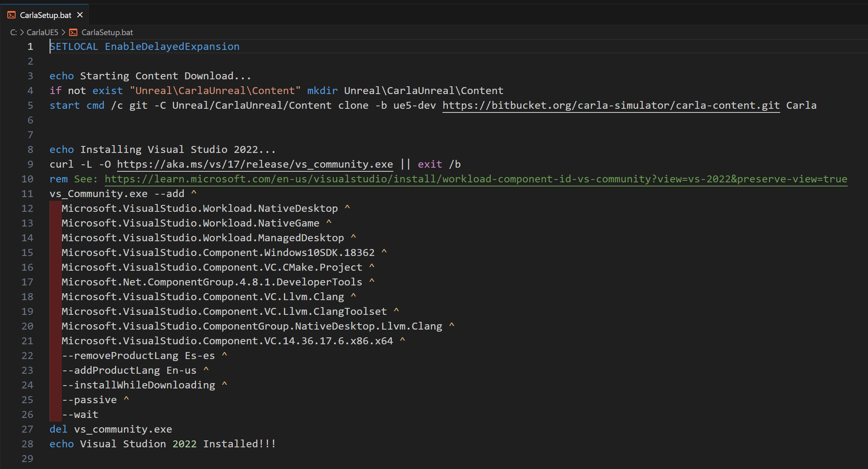The width and height of the screenshot is (868, 469).
Task: Click the 'mkdir' keyword on line 4
Action: tap(322, 91)
